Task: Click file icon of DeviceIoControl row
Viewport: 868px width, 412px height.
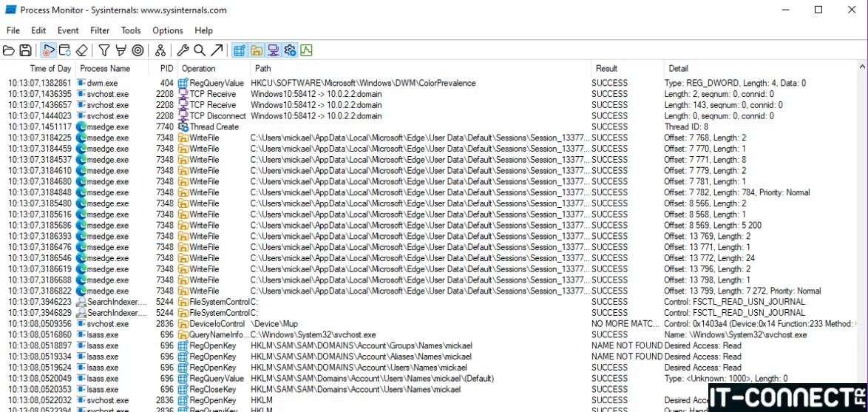Action: coord(183,323)
